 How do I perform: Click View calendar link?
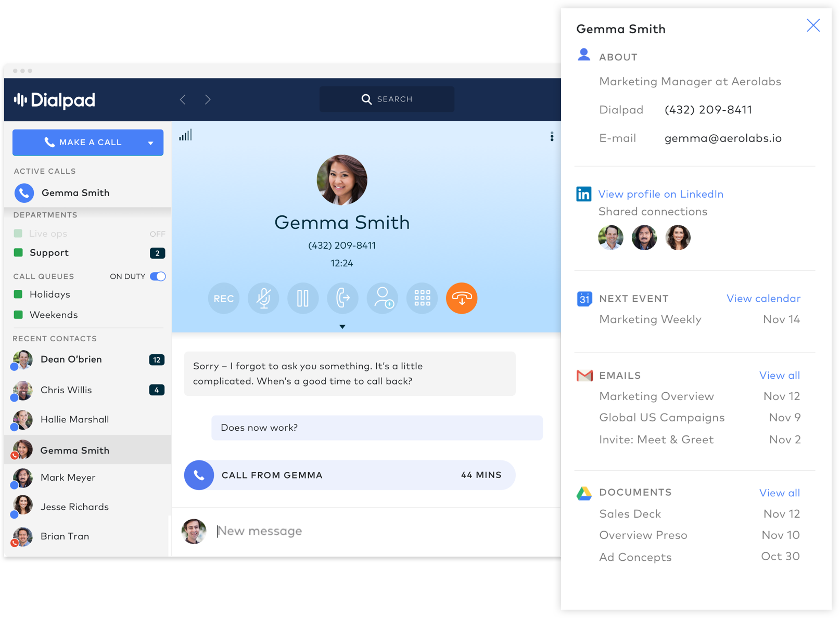pyautogui.click(x=763, y=299)
